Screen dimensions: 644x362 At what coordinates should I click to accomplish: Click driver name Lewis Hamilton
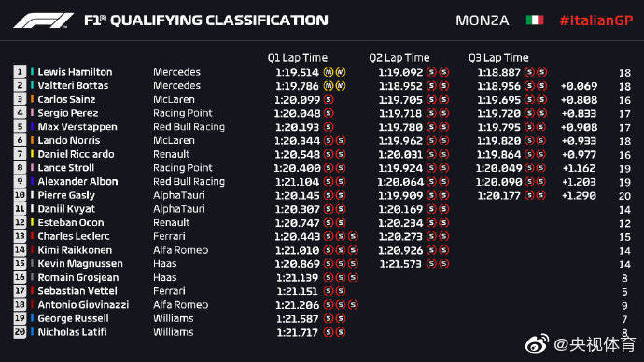coord(75,72)
